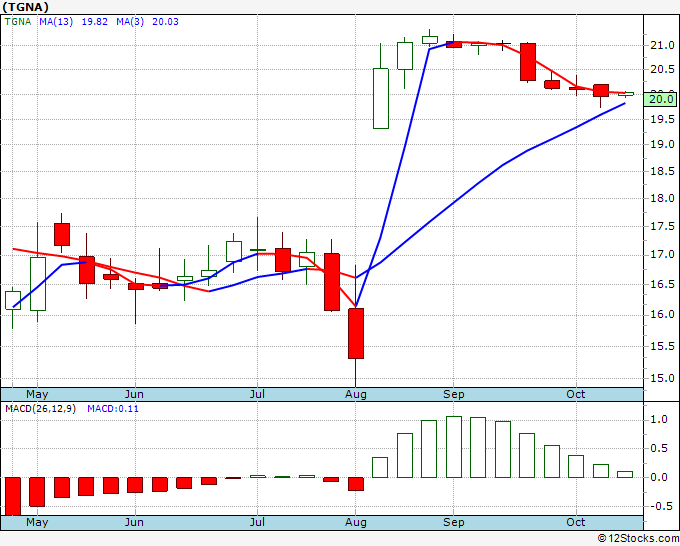Click the MACD:0.11 value label

(x=113, y=409)
